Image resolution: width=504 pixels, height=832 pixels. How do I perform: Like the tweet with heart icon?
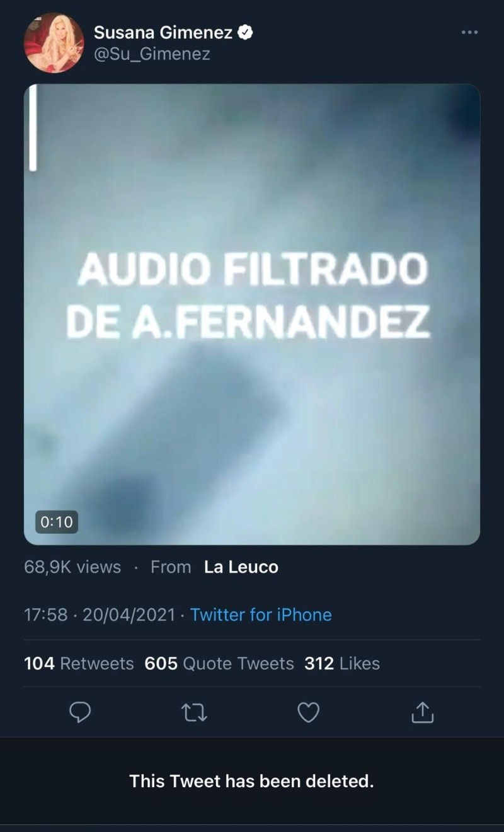coord(308,712)
